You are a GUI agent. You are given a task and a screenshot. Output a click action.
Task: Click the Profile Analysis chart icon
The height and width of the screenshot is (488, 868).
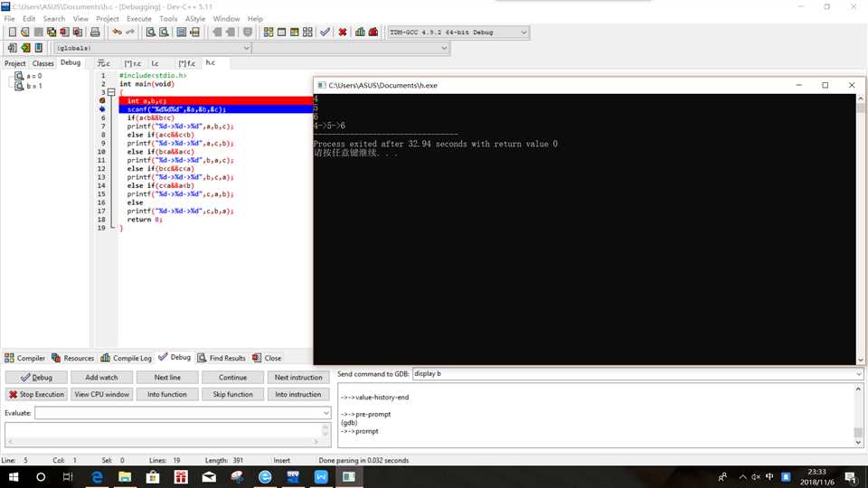[x=361, y=33]
